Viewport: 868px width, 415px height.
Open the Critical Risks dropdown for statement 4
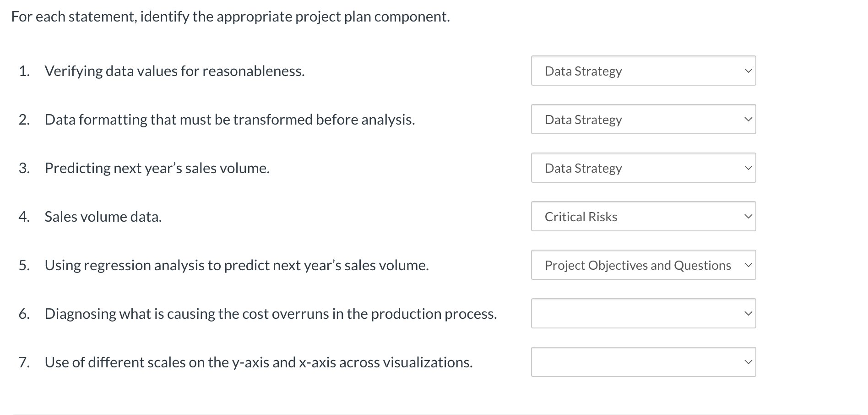(x=643, y=216)
